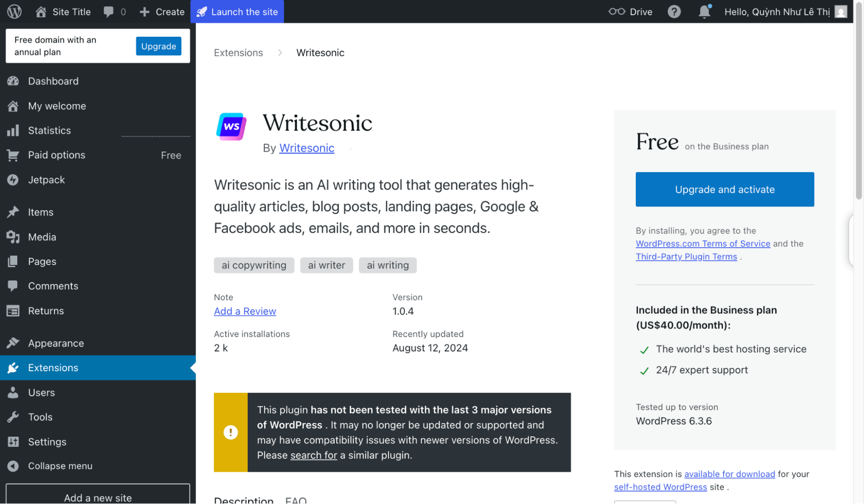Click the Paid options cart icon
The height and width of the screenshot is (504, 864).
coord(13,155)
